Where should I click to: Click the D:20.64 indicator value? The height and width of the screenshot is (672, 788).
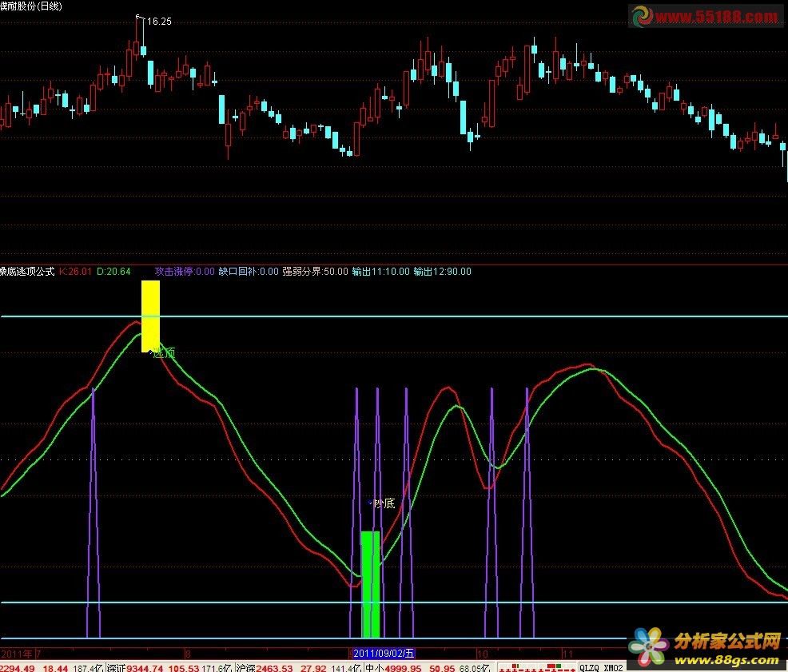point(113,272)
